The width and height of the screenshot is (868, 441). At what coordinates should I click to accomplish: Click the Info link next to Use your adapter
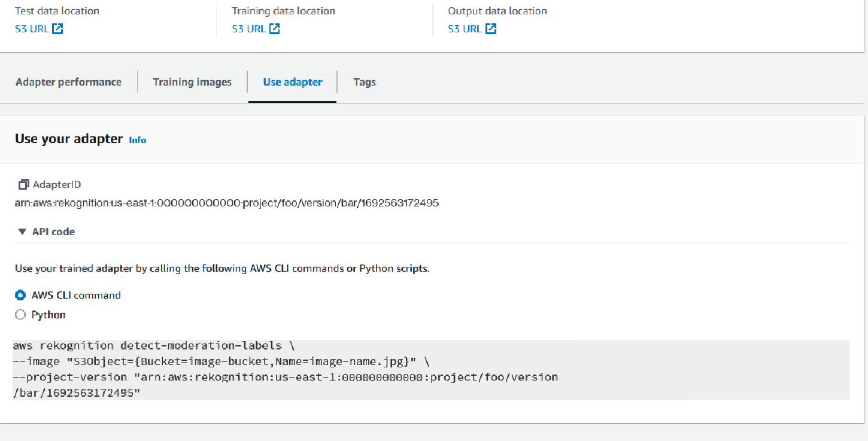click(137, 140)
